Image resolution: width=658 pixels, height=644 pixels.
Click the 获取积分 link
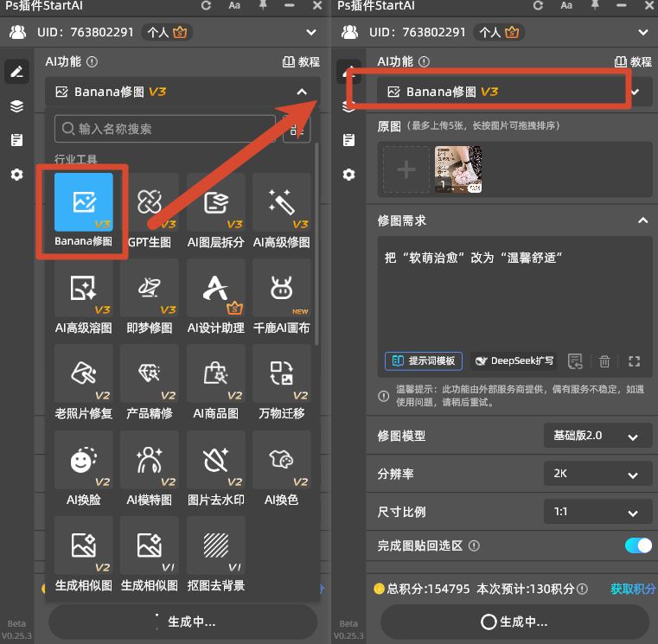(633, 589)
